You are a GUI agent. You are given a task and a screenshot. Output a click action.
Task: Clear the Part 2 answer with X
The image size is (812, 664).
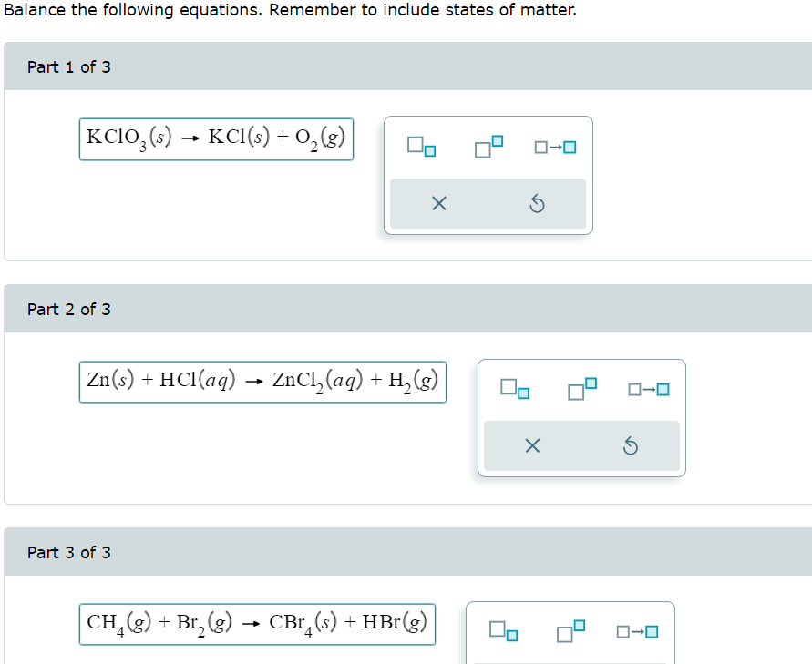pyautogui.click(x=532, y=445)
